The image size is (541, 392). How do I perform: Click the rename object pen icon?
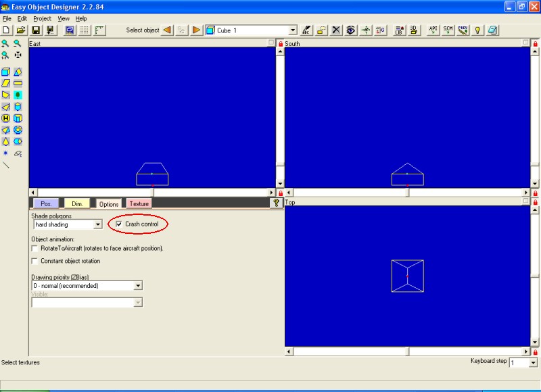pos(306,30)
